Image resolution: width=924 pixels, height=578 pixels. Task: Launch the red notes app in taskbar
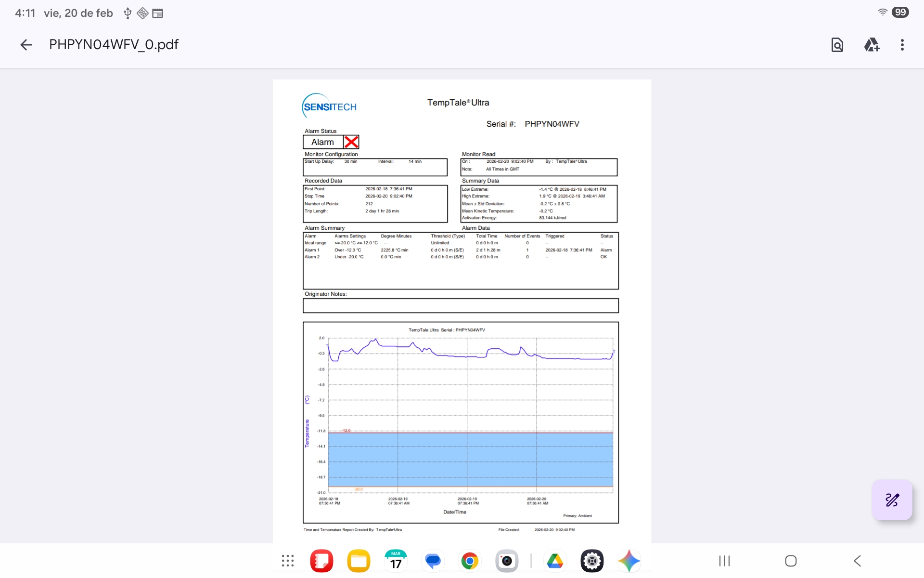pyautogui.click(x=321, y=561)
